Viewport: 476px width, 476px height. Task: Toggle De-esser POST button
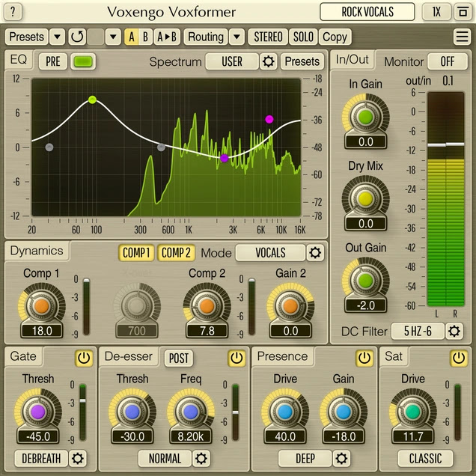click(x=178, y=358)
